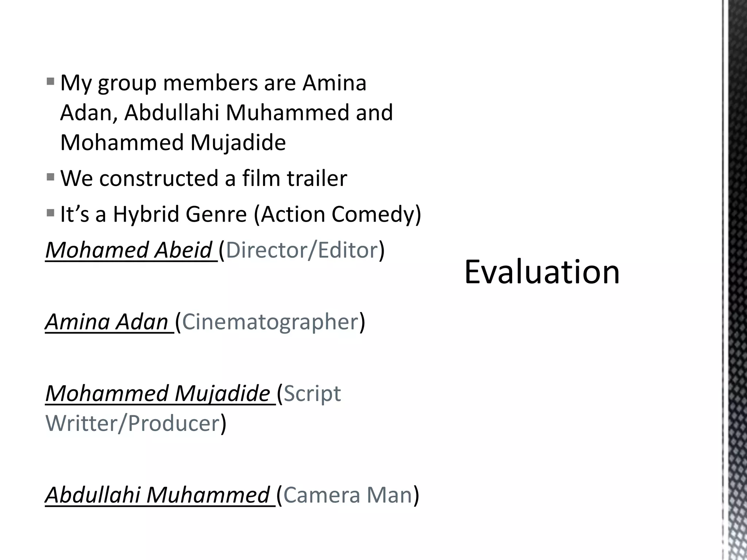Image resolution: width=747 pixels, height=560 pixels.
Task: Click the grey Writter/Producer text
Action: pos(132,424)
